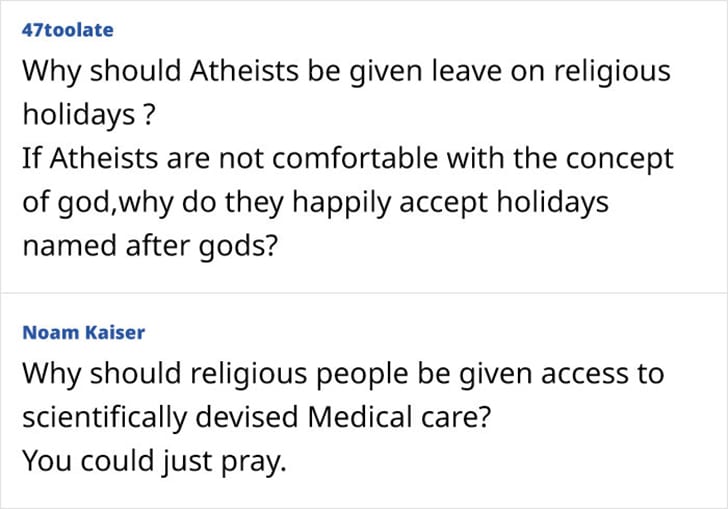Click the line starting 'If Atheists are not comfortable'

coord(348,159)
